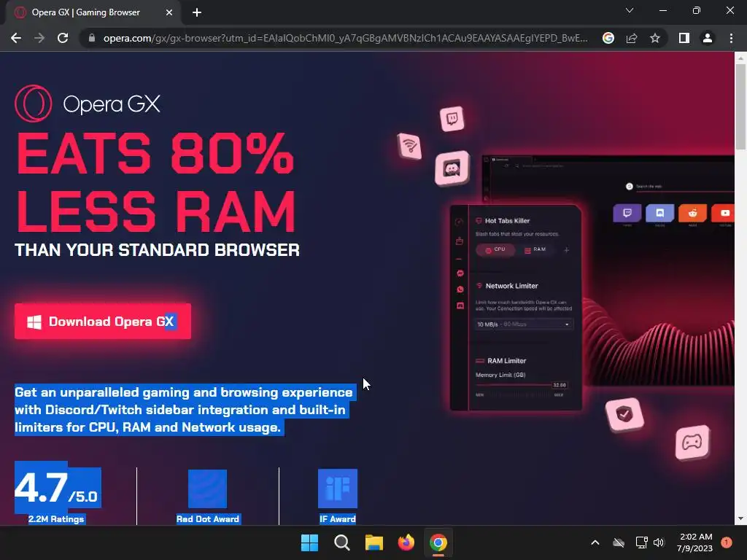Image resolution: width=747 pixels, height=560 pixels.
Task: Open the 2:02 AM clock and calendar
Action: coord(695,542)
